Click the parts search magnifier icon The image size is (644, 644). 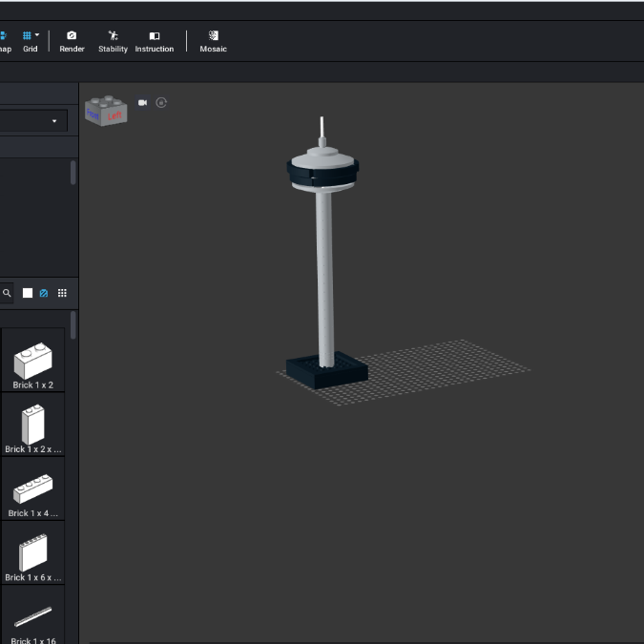pos(7,293)
